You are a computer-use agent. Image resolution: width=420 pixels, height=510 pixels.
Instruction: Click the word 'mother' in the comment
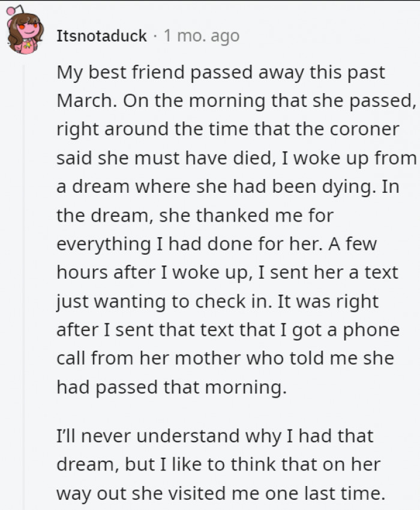(208, 358)
